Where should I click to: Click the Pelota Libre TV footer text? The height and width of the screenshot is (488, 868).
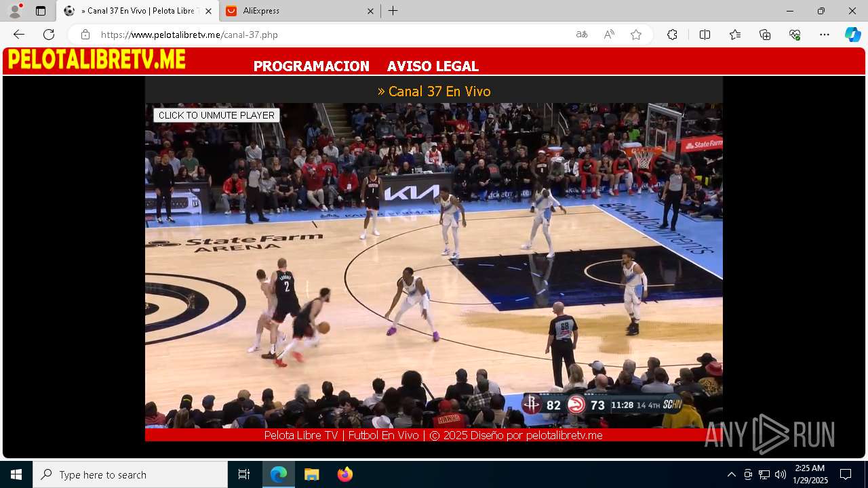point(433,435)
